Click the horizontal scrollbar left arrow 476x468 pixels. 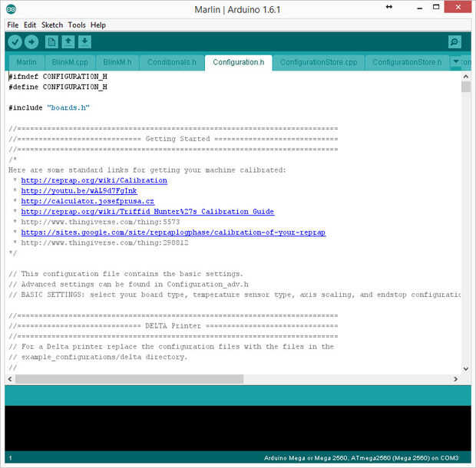pyautogui.click(x=10, y=379)
